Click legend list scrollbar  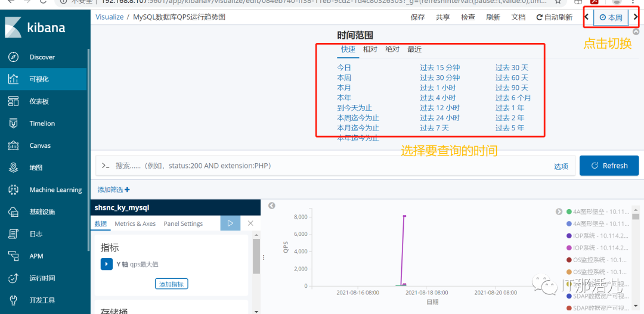pyautogui.click(x=636, y=217)
